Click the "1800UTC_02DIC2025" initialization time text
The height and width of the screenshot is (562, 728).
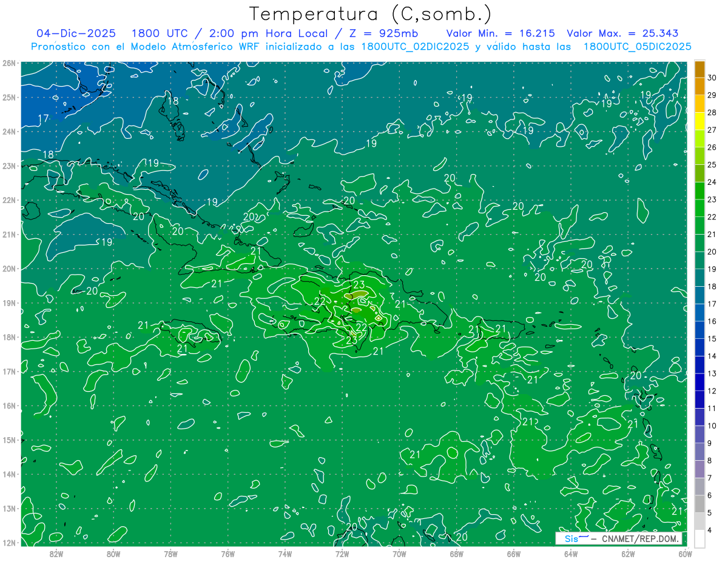pyautogui.click(x=415, y=47)
